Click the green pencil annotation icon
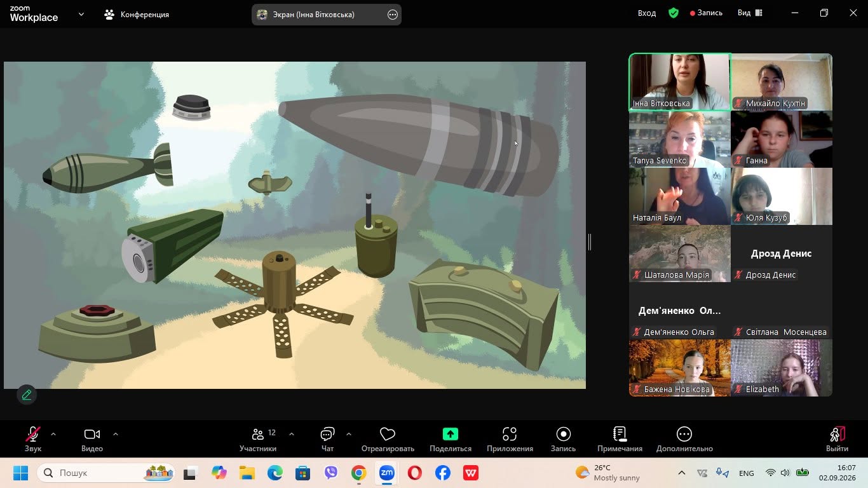Screen dimensions: 868x488 pos(27,395)
